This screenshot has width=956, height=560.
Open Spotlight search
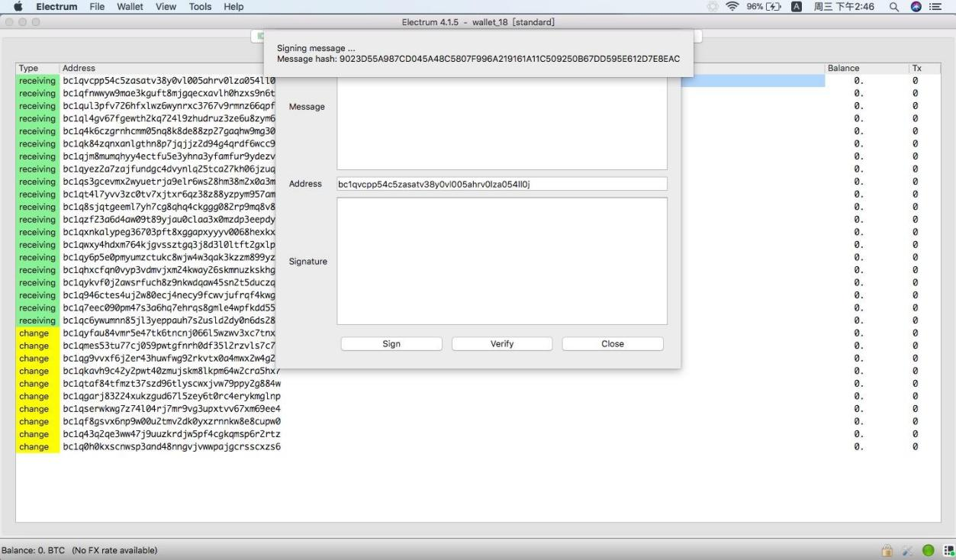pos(893,7)
